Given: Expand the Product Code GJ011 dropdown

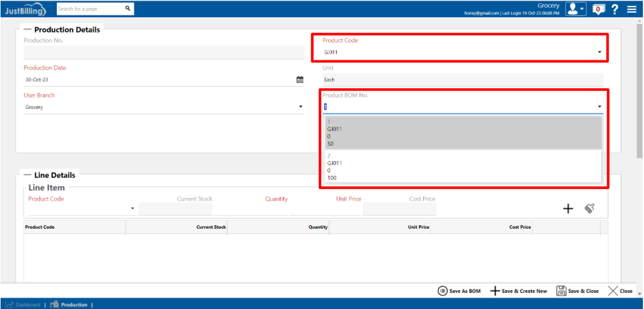Looking at the screenshot, I should click(599, 52).
